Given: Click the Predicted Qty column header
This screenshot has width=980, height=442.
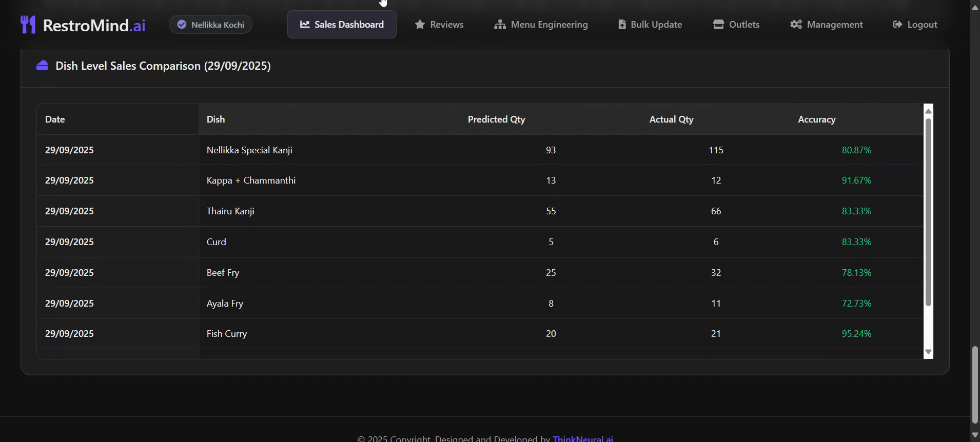Looking at the screenshot, I should [496, 119].
